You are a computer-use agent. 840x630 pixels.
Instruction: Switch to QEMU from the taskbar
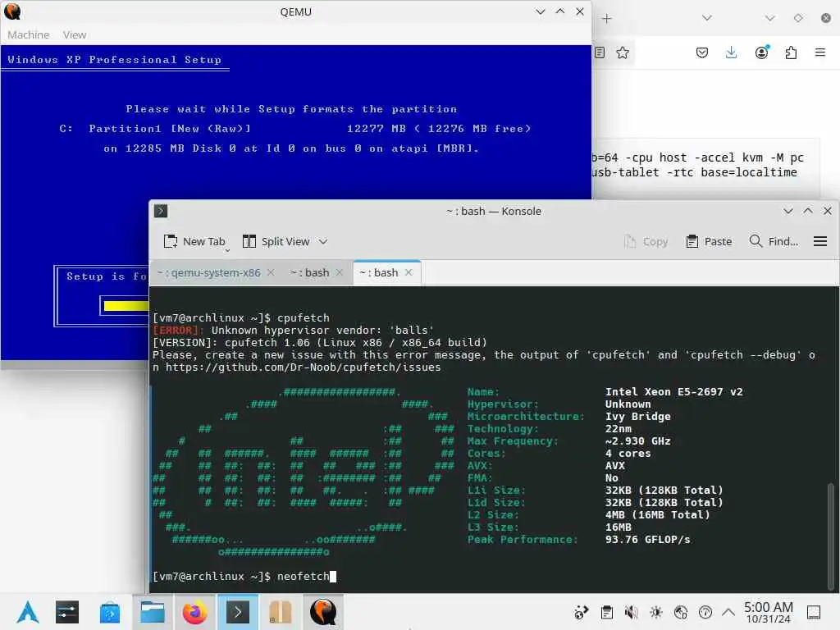pos(323,612)
